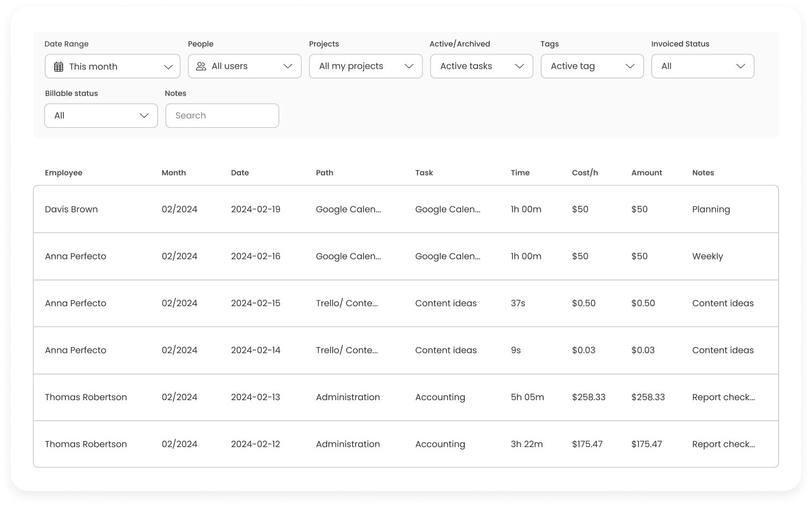Expand the Invoiced Status dropdown

coord(702,66)
